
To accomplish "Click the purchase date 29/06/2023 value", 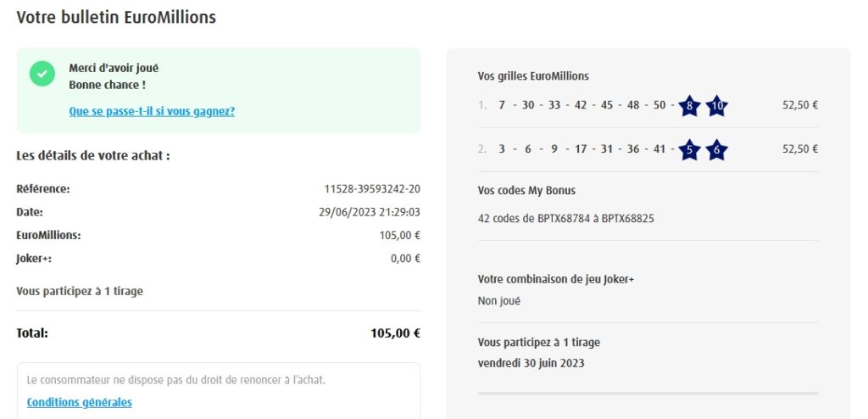I will (x=368, y=212).
